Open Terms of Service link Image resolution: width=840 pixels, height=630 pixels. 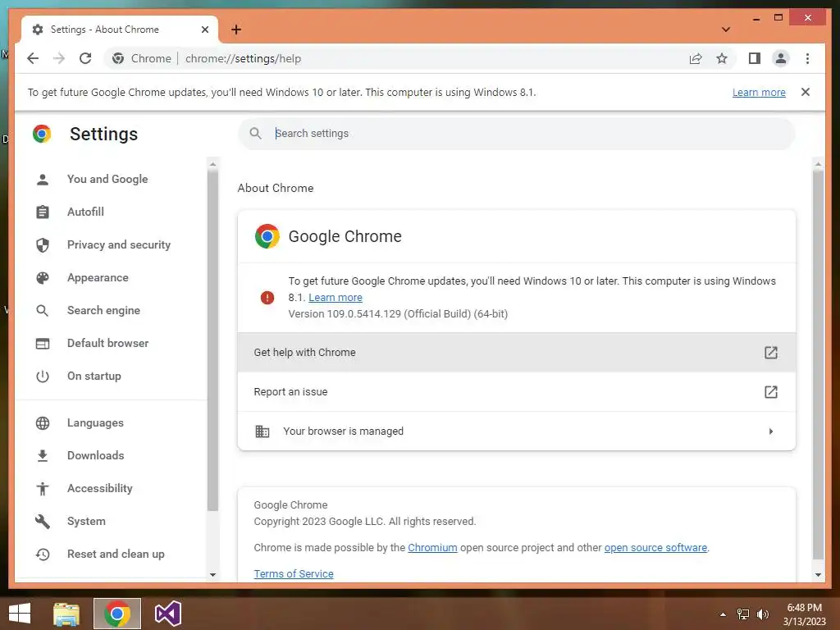[294, 573]
